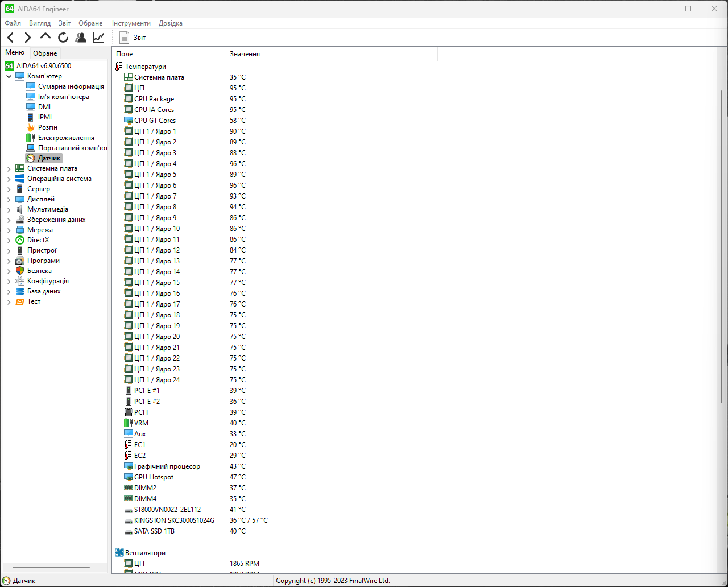The image size is (728, 587).
Task: Open the Інструменти menu
Action: tap(131, 23)
